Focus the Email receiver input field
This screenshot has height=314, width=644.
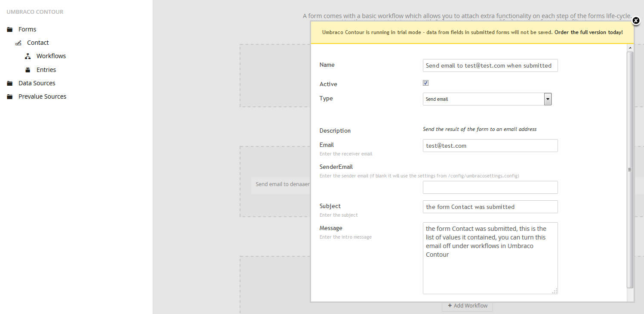(490, 146)
